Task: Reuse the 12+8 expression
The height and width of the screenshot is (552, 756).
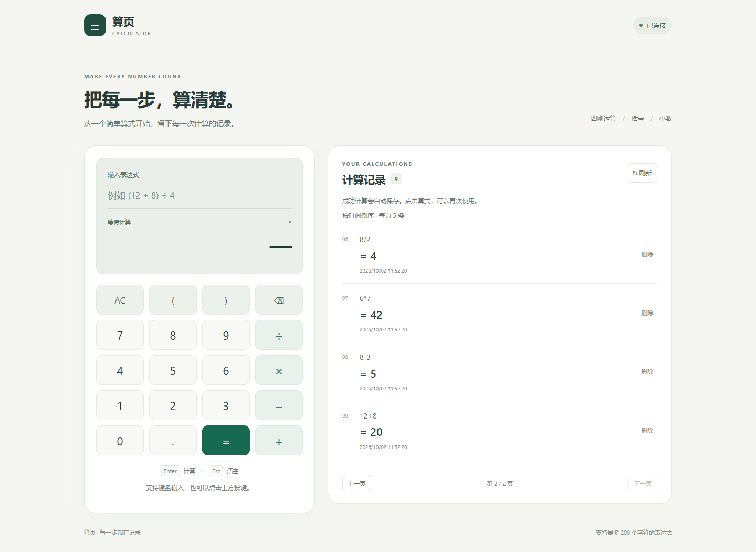Action: click(368, 416)
